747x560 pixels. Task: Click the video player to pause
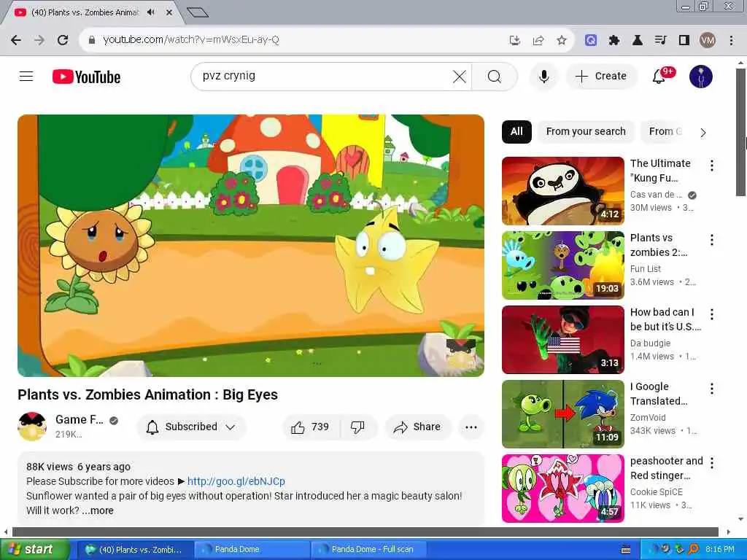coord(251,245)
